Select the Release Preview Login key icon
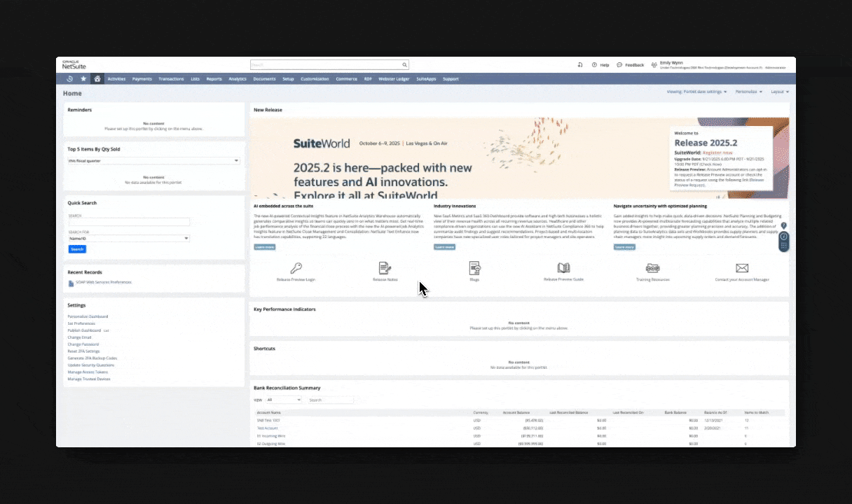852x504 pixels. pyautogui.click(x=296, y=268)
